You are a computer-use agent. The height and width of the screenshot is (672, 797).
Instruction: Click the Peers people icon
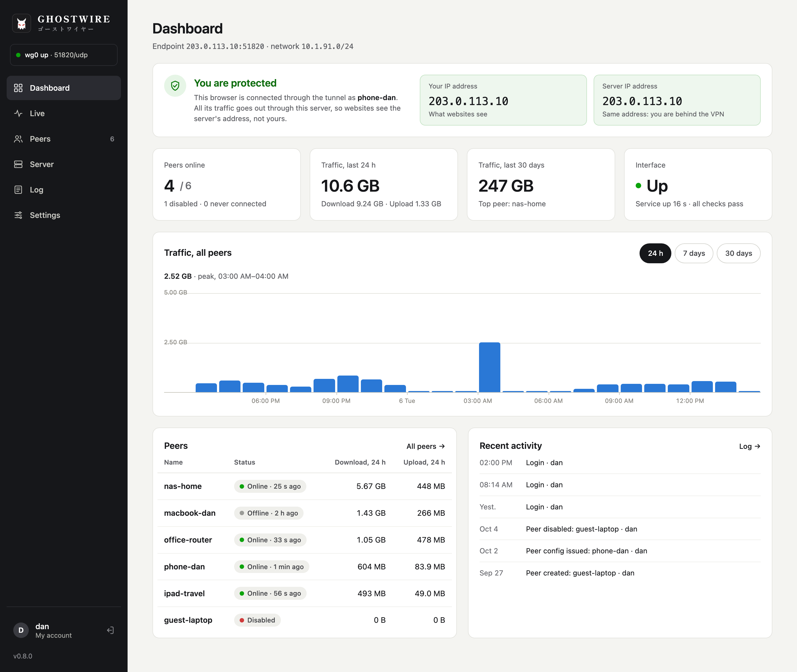coord(18,139)
